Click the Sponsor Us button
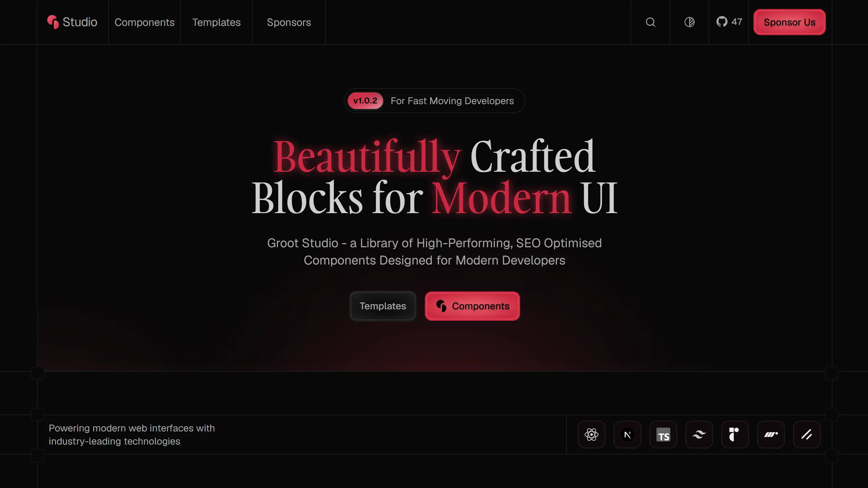The height and width of the screenshot is (488, 868). point(789,22)
